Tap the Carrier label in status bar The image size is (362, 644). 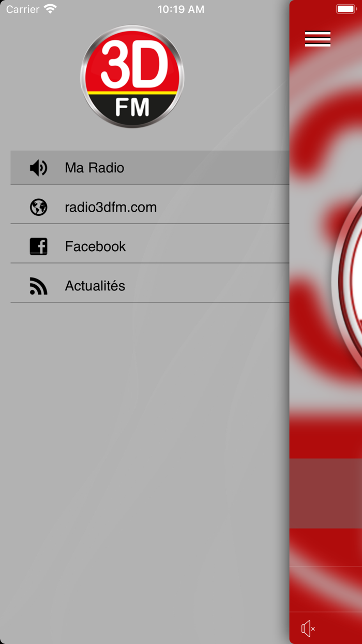[x=23, y=9]
